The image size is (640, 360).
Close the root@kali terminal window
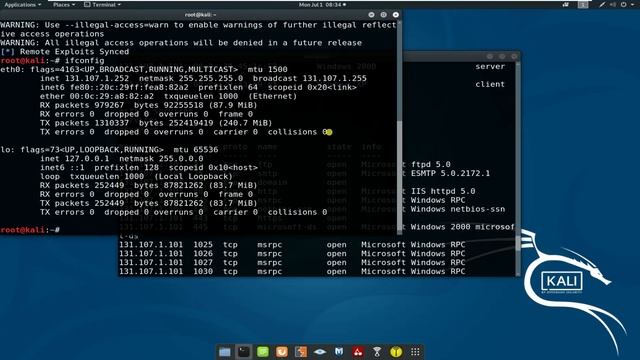click(396, 15)
